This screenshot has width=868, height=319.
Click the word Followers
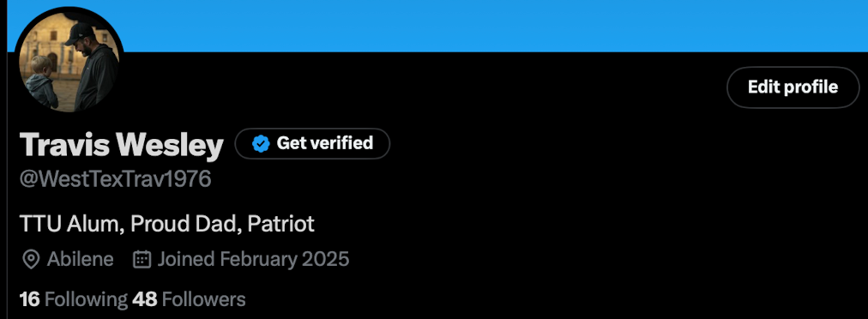click(204, 299)
